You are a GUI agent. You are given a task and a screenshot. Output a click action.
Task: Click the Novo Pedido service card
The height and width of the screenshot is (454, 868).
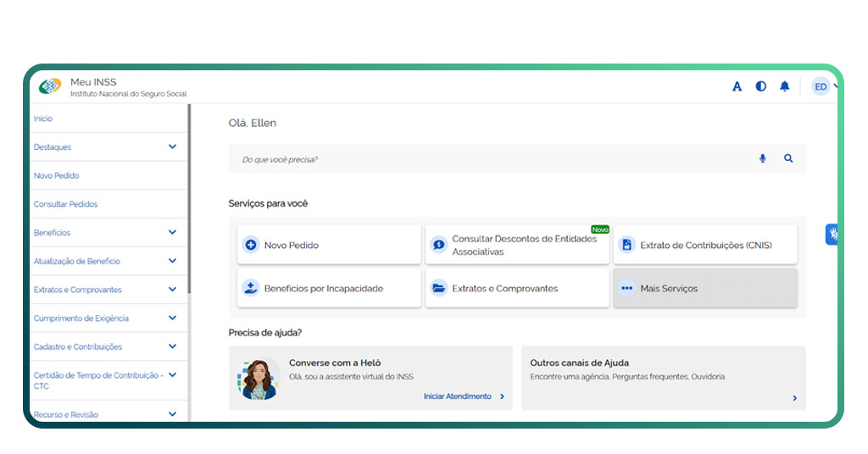329,245
